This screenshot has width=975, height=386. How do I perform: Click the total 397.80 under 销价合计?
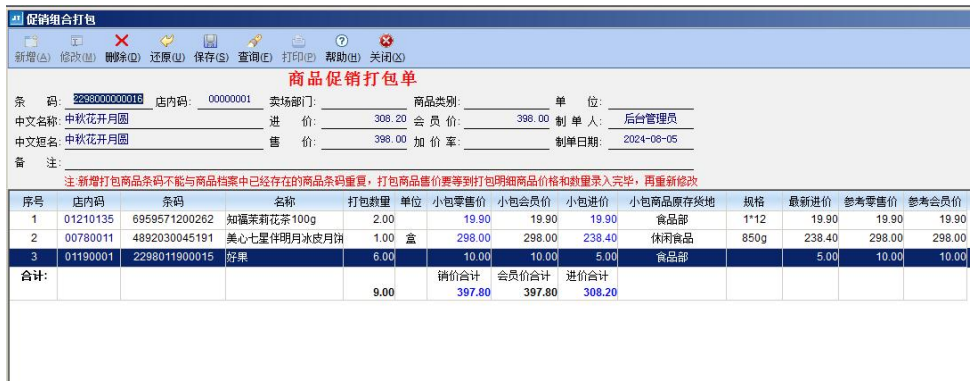pos(474,292)
